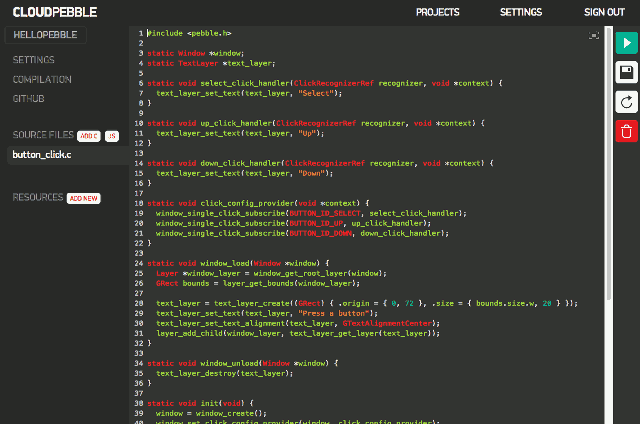Delete the file using the red trash icon
640x424 pixels.
626,130
